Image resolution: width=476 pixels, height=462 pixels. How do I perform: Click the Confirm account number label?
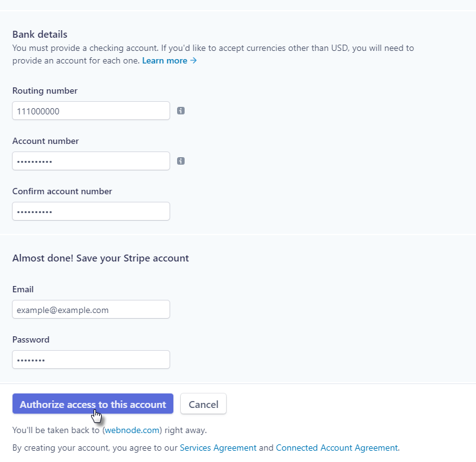[62, 191]
